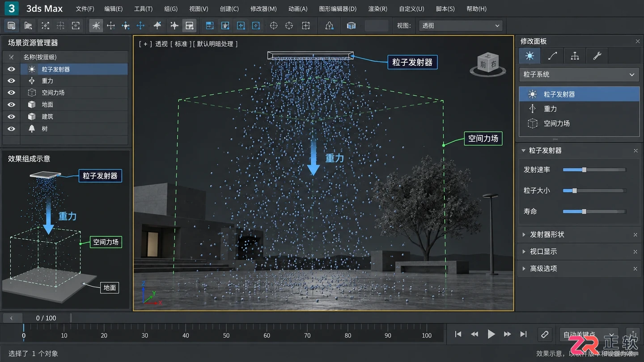Screen dimensions: 644x362
Task: Open the particle system tab with the sun icon in the modify panel
Action: pos(530,56)
